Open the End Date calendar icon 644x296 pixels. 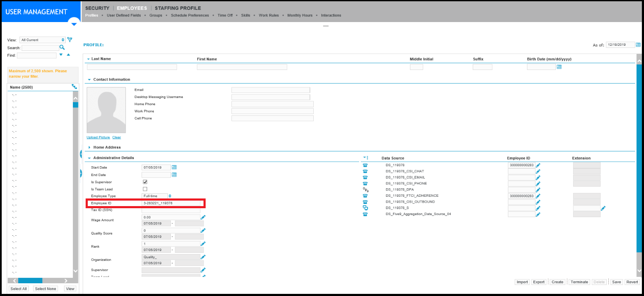(x=174, y=175)
